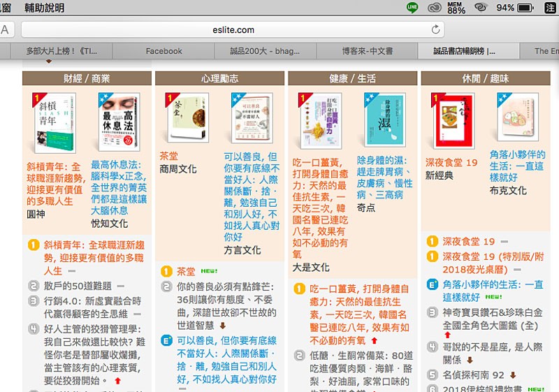Image resolution: width=559 pixels, height=392 pixels.
Task: Open 深夜食堂 19 特別版 list entry
Action: (493, 263)
